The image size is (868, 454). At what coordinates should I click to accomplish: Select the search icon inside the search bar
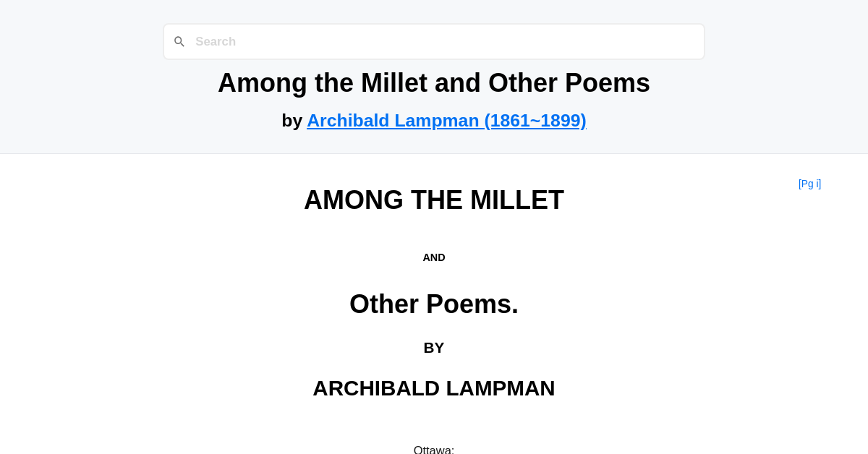[179, 41]
